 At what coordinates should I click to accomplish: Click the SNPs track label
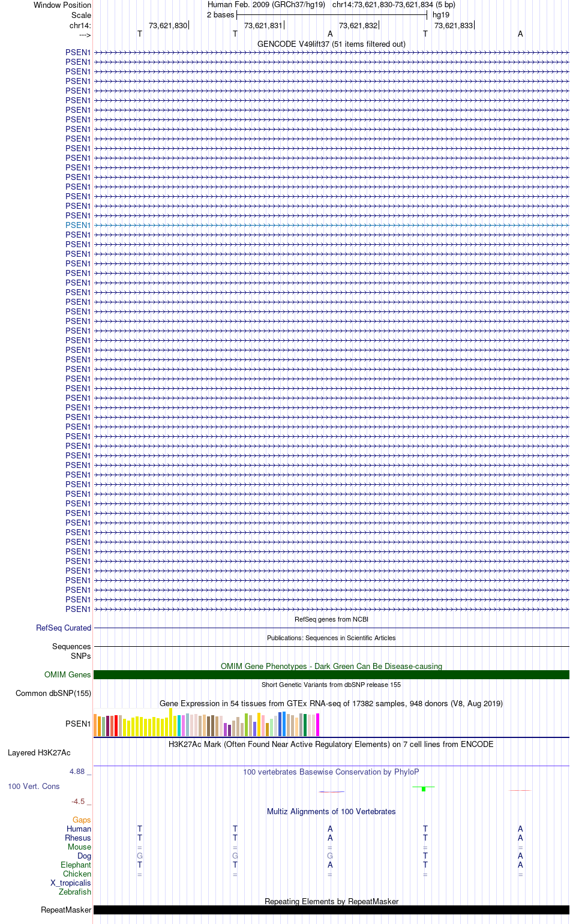tap(81, 656)
